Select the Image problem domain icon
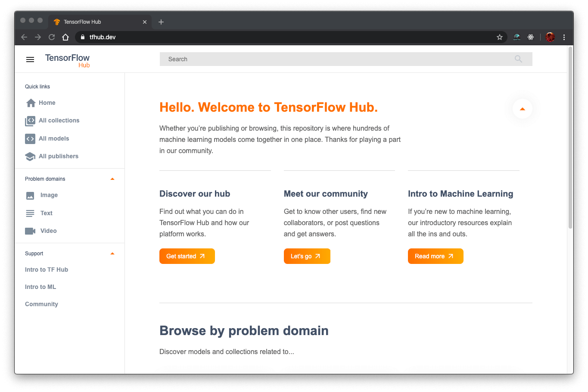588x392 pixels. click(30, 195)
